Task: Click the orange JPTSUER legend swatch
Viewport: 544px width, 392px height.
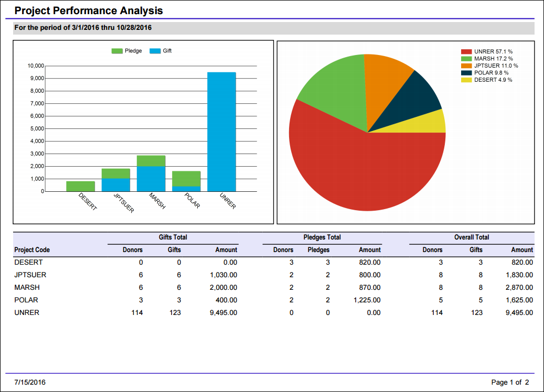Action: click(x=466, y=66)
